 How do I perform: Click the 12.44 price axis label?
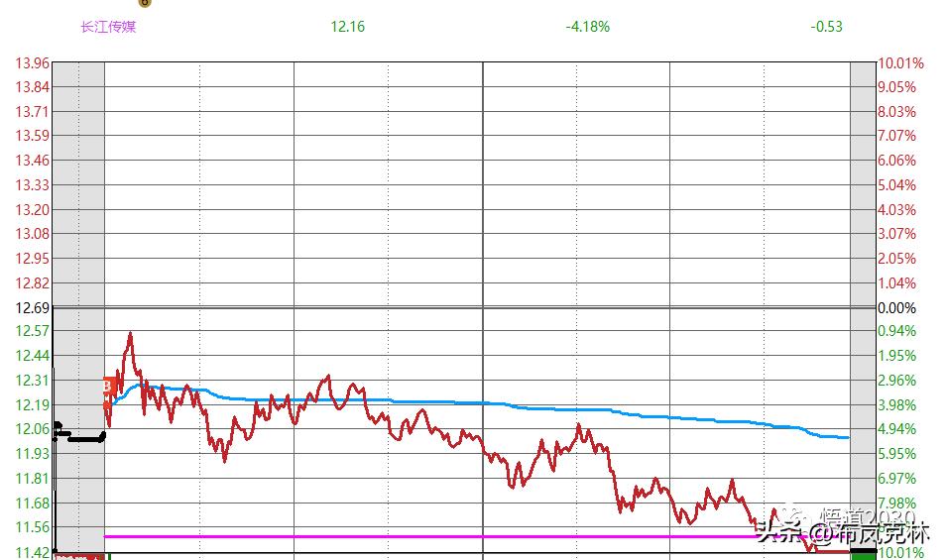pyautogui.click(x=33, y=356)
